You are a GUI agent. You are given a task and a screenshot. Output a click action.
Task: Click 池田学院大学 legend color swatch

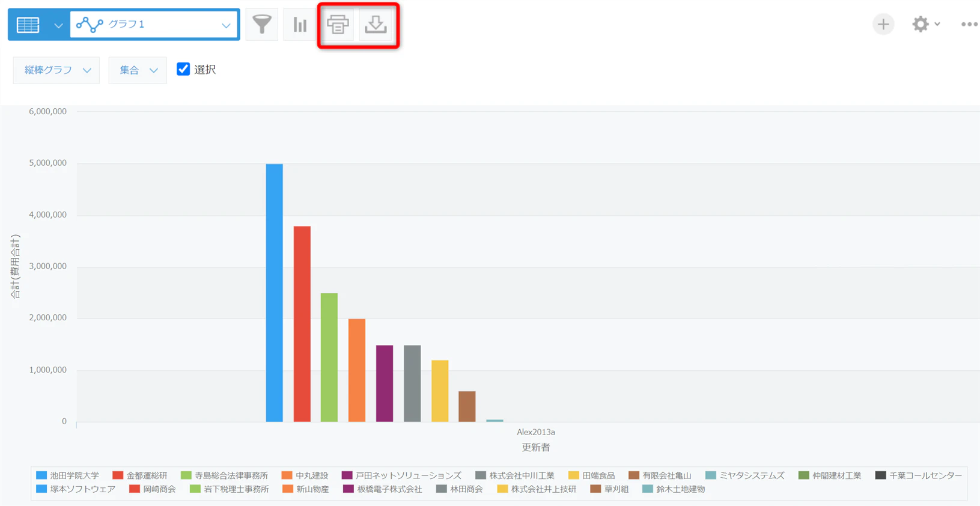[41, 475]
